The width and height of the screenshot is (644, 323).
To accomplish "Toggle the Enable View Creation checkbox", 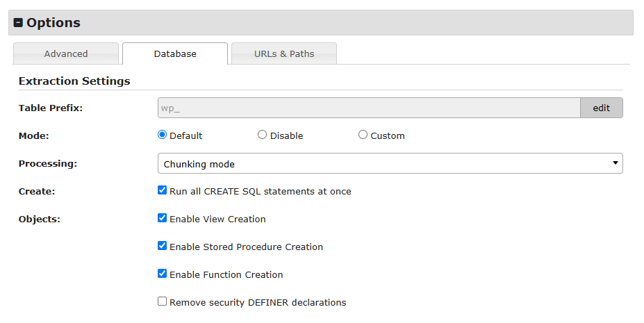I will click(x=163, y=218).
